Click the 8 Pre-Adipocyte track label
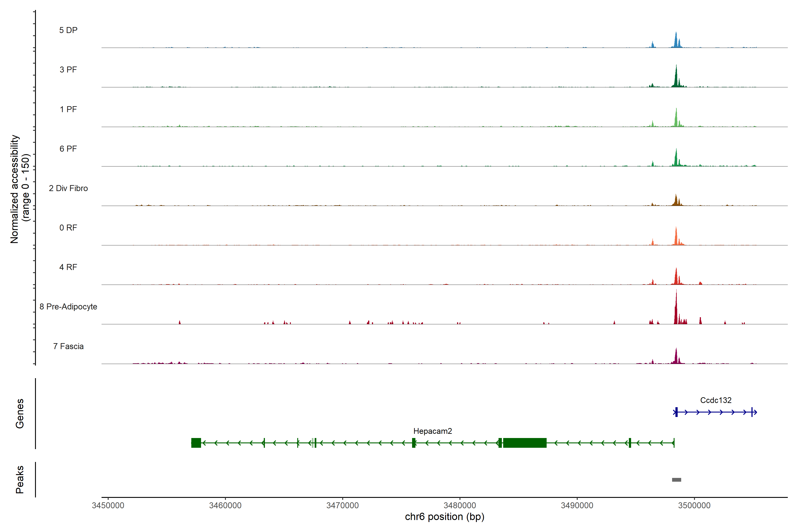This screenshot has width=798, height=532. click(x=68, y=307)
